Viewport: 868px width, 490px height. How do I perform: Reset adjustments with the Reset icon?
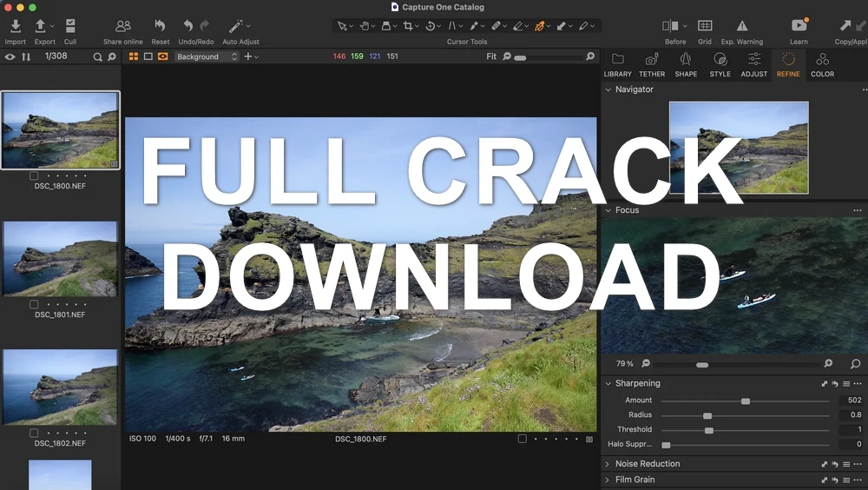click(160, 27)
